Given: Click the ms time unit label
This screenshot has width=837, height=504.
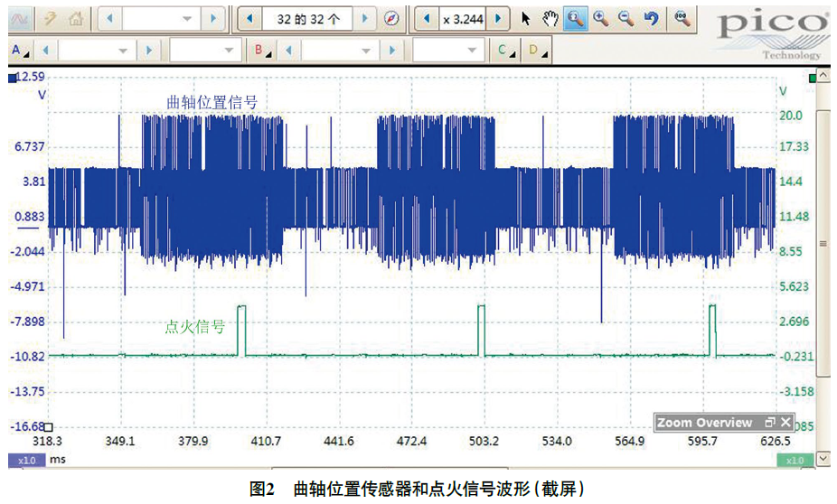Looking at the screenshot, I should tap(58, 459).
